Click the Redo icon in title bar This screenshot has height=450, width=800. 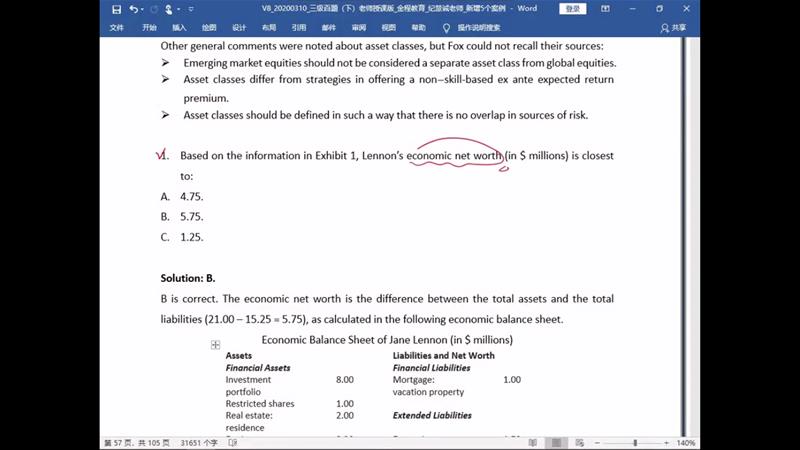(x=156, y=9)
